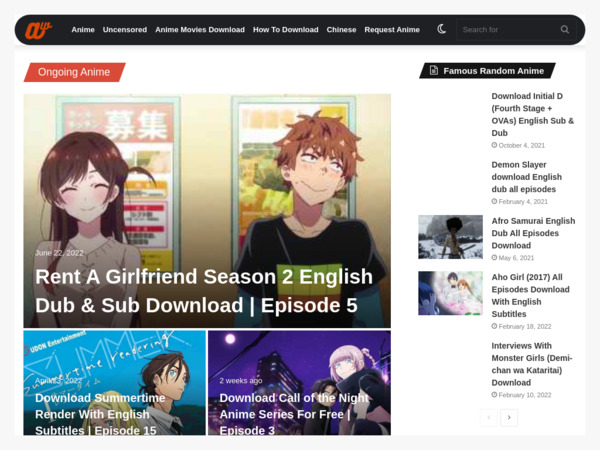Click the '2 weeks ago' timestamp
600x450 pixels.
(x=241, y=381)
